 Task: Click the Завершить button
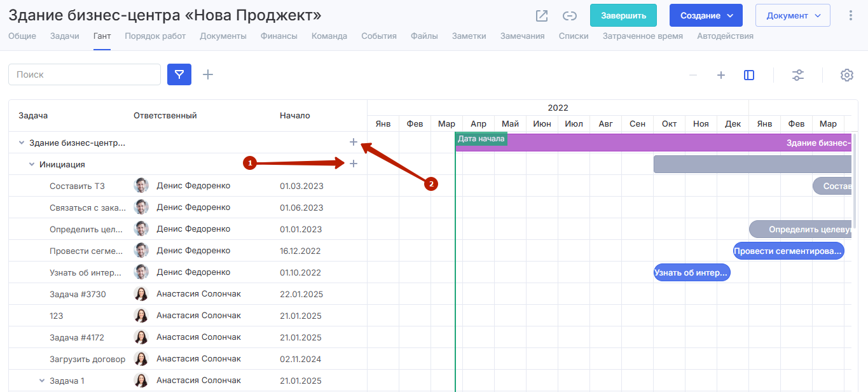623,15
